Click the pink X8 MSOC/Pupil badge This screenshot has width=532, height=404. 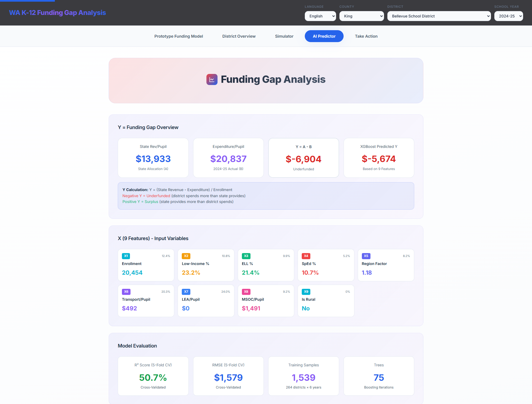(x=246, y=292)
